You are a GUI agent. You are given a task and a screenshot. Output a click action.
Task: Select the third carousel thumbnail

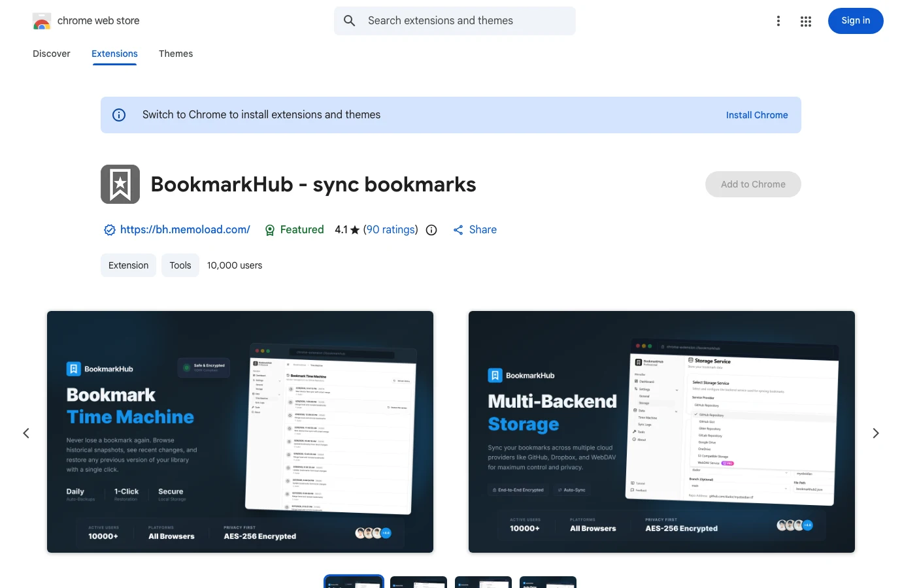pos(483,582)
